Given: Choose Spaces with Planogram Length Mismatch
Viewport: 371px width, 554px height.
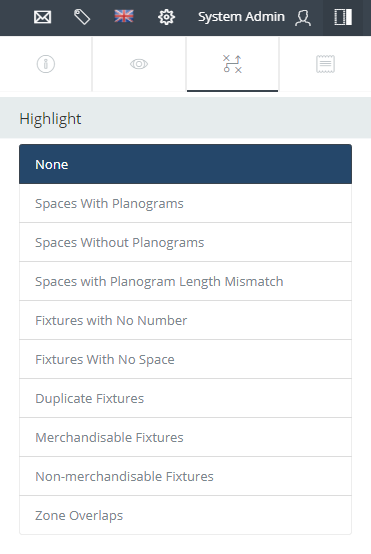Looking at the screenshot, I should point(186,282).
